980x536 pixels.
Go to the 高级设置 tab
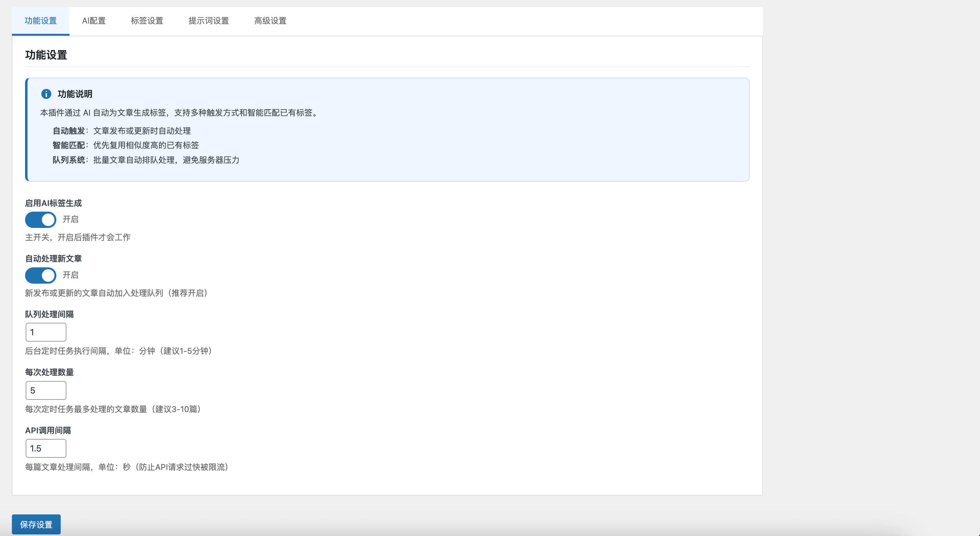click(270, 21)
